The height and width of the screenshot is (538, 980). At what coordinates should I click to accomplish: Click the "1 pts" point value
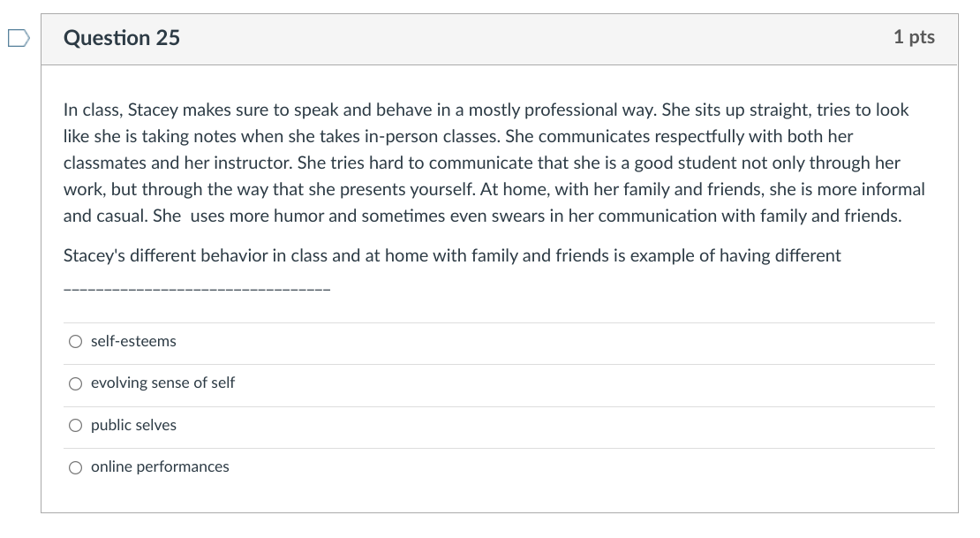914,37
